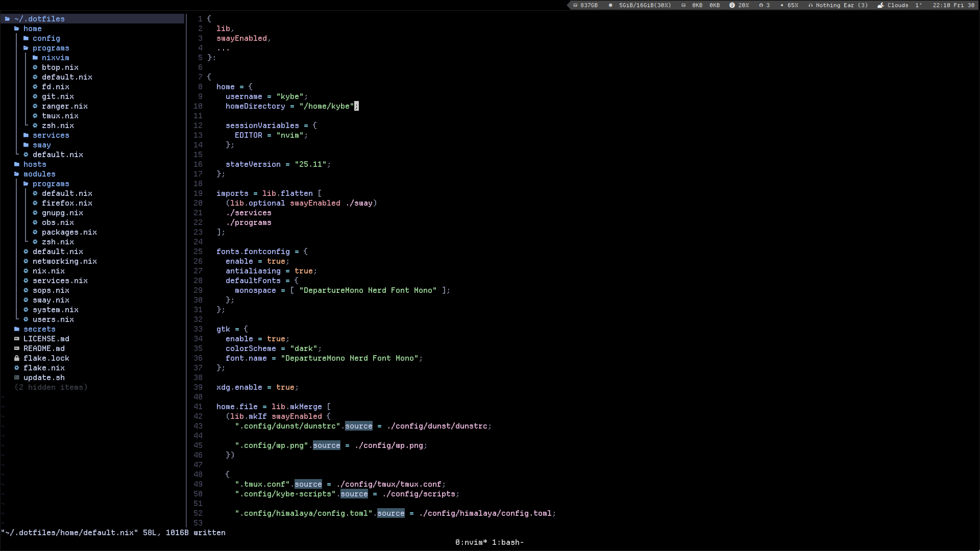
Task: Click the nix file icon beside btop.nix
Action: click(x=35, y=67)
